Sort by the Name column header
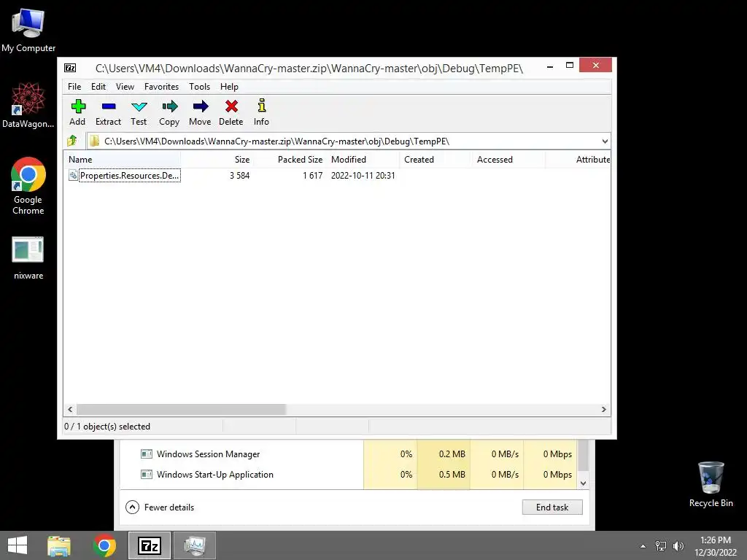747x560 pixels. pyautogui.click(x=123, y=160)
